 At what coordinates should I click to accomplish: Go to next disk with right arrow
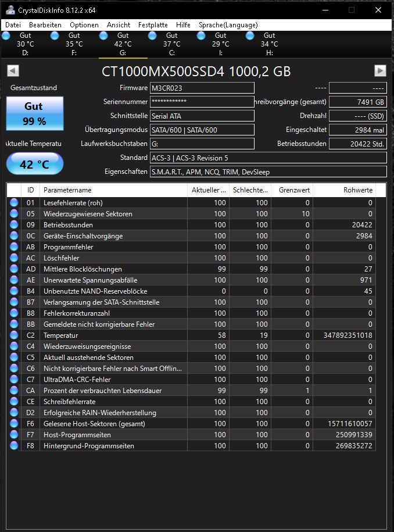(380, 70)
